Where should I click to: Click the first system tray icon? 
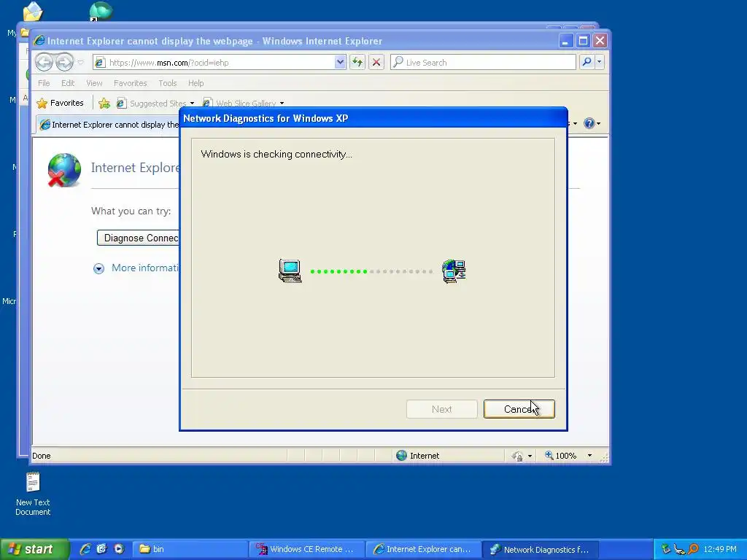pyautogui.click(x=666, y=549)
